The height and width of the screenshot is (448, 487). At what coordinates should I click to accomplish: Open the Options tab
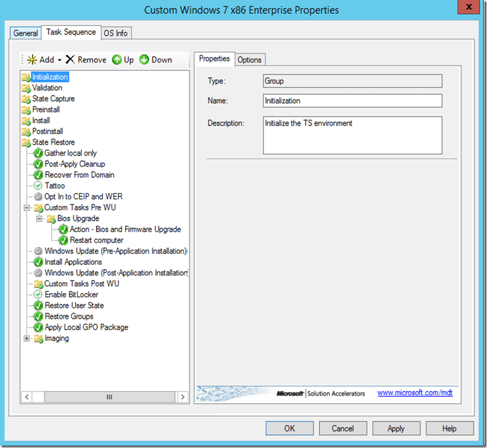(x=249, y=59)
